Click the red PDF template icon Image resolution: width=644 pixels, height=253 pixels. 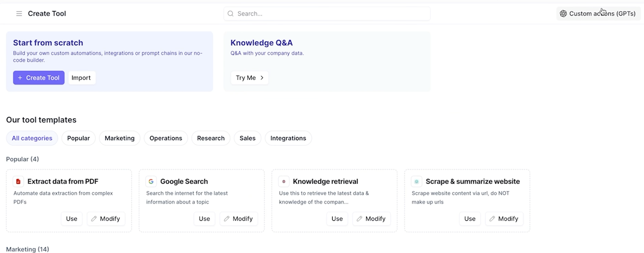pyautogui.click(x=18, y=182)
